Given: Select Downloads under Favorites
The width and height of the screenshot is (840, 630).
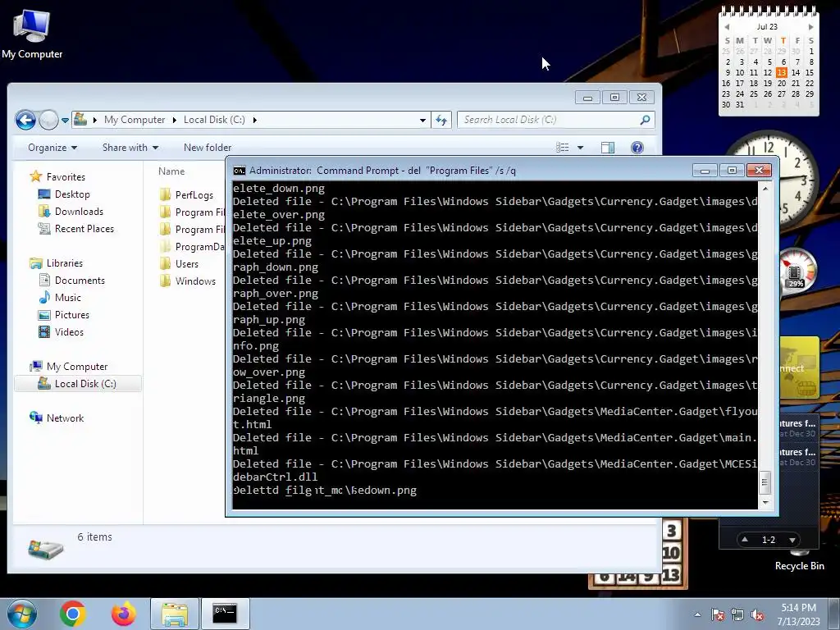Looking at the screenshot, I should coord(71,212).
